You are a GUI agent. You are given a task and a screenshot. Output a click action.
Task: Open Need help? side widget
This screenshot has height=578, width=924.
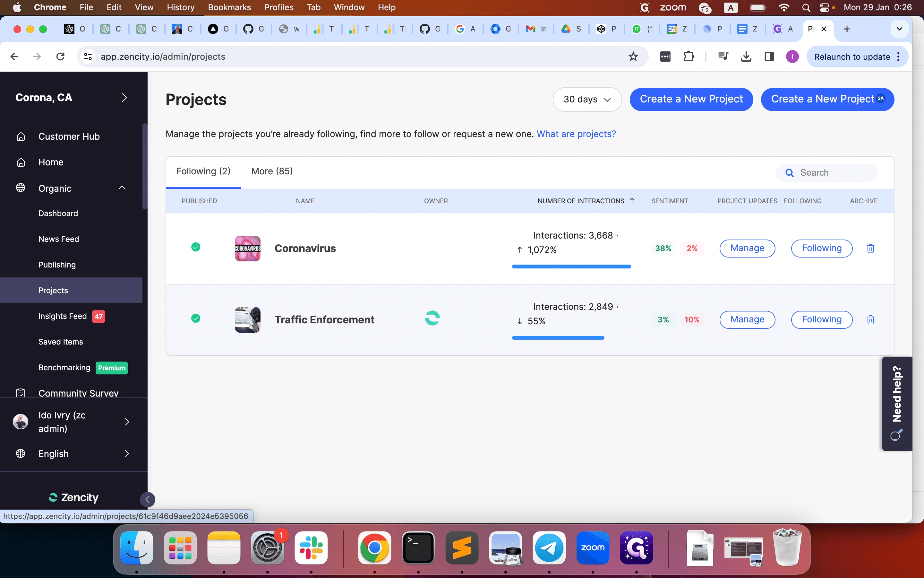click(x=897, y=404)
